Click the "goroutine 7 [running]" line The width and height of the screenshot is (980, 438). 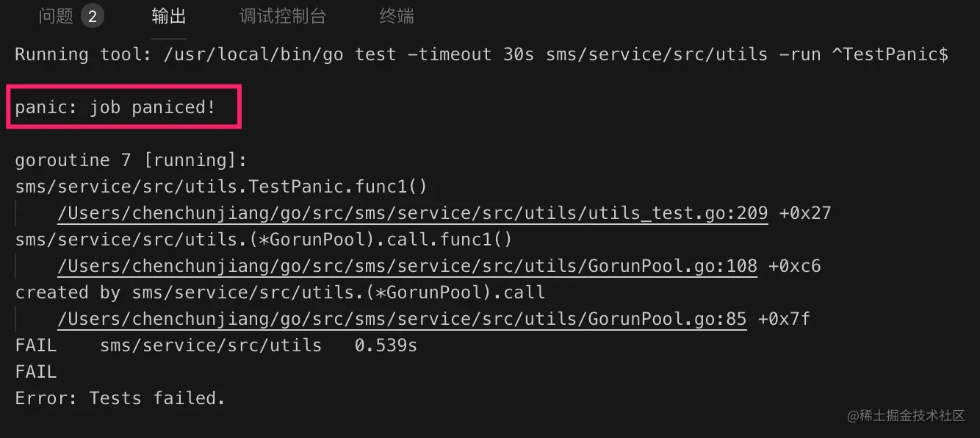point(131,160)
